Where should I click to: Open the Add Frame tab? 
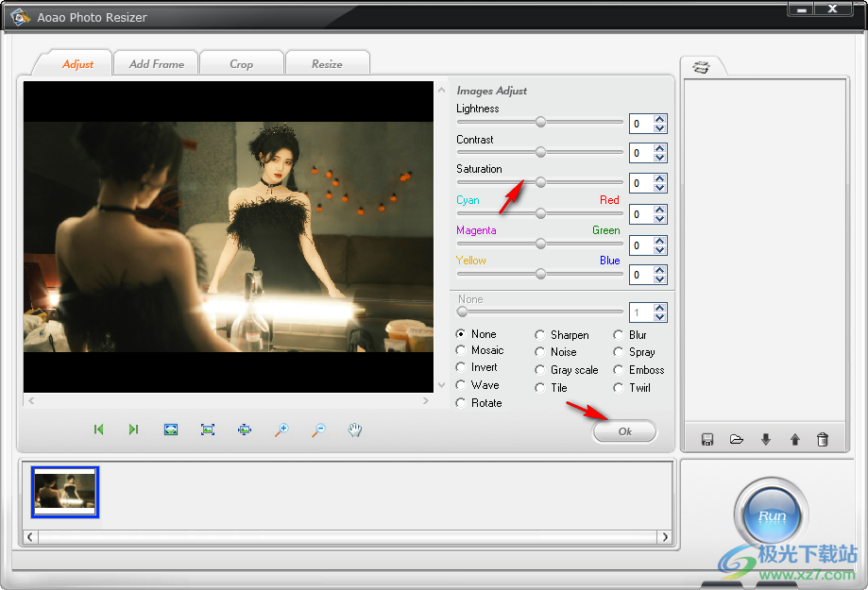[x=155, y=62]
